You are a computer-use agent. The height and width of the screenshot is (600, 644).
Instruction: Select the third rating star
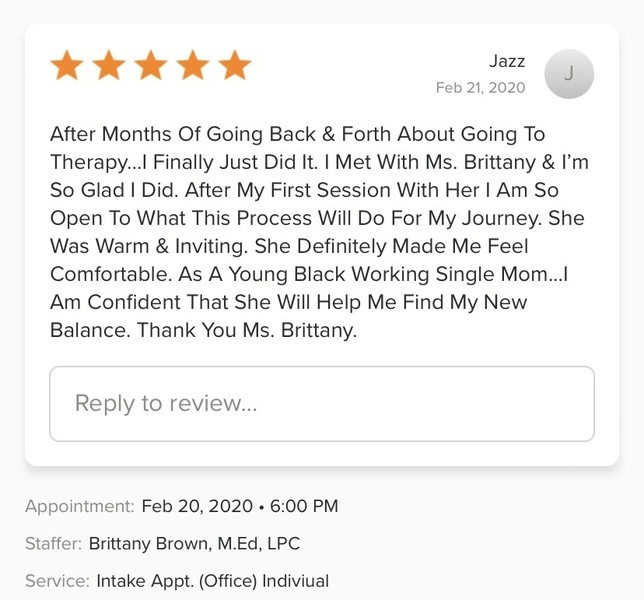[151, 66]
